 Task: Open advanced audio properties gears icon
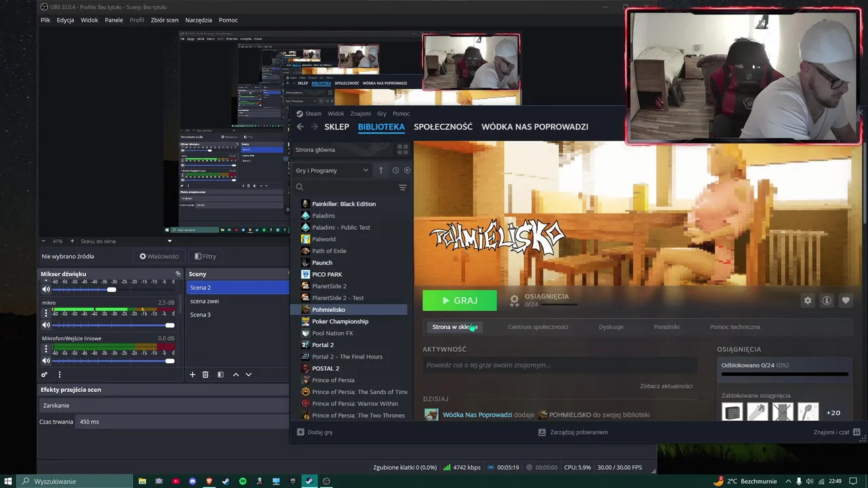[x=44, y=374]
